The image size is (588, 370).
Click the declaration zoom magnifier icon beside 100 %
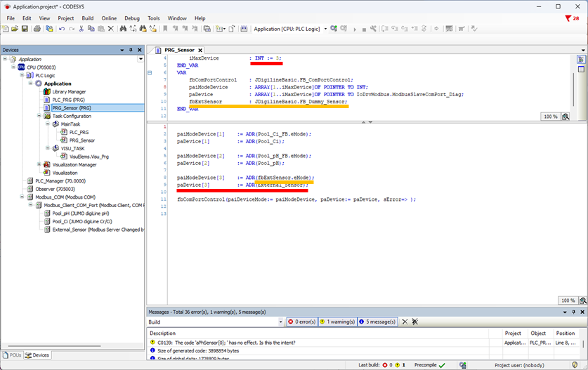pyautogui.click(x=566, y=117)
